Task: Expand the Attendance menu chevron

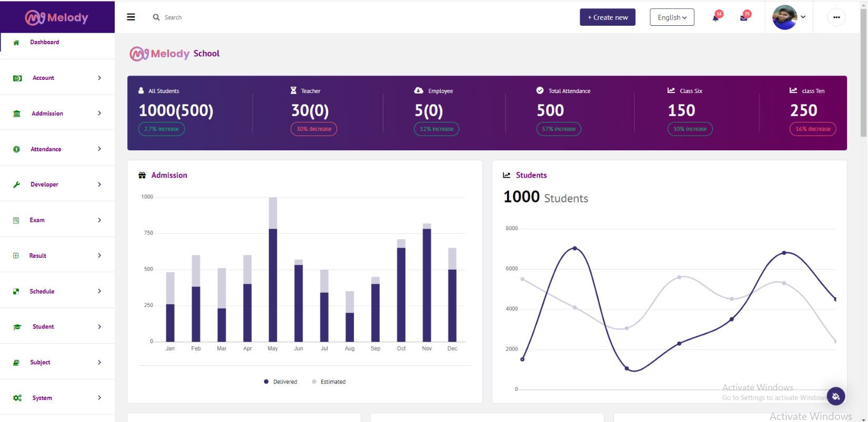Action: point(99,149)
